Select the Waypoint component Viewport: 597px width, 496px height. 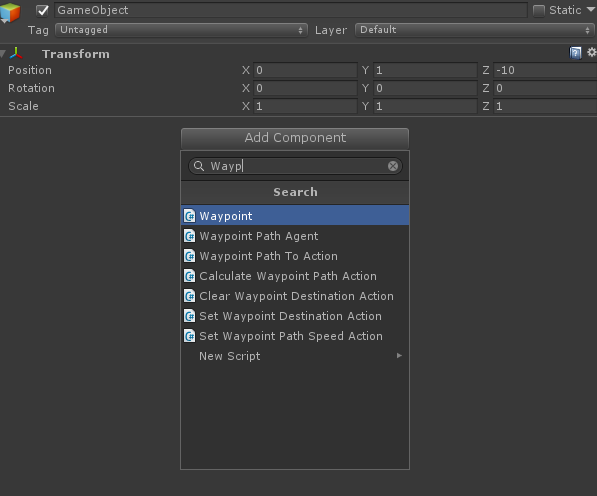tap(295, 216)
